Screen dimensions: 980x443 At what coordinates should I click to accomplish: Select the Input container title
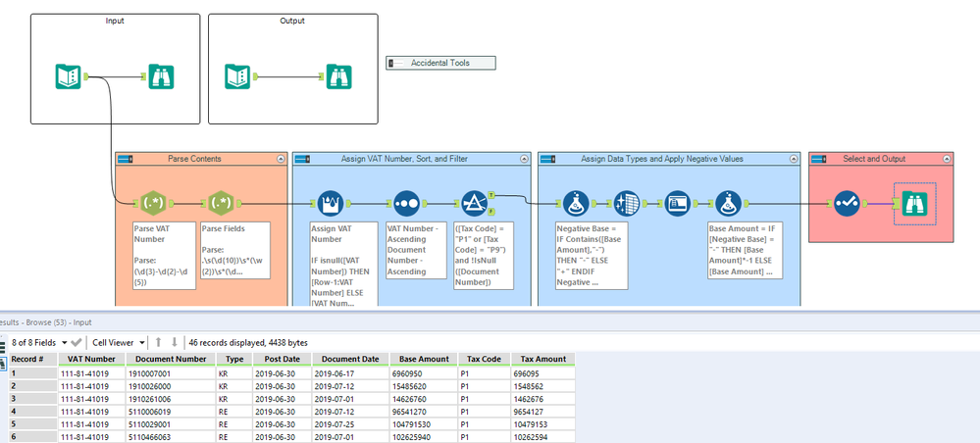pyautogui.click(x=115, y=21)
